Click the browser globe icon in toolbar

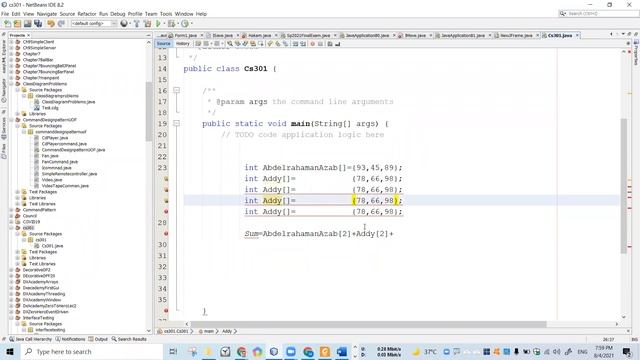[x=124, y=24]
